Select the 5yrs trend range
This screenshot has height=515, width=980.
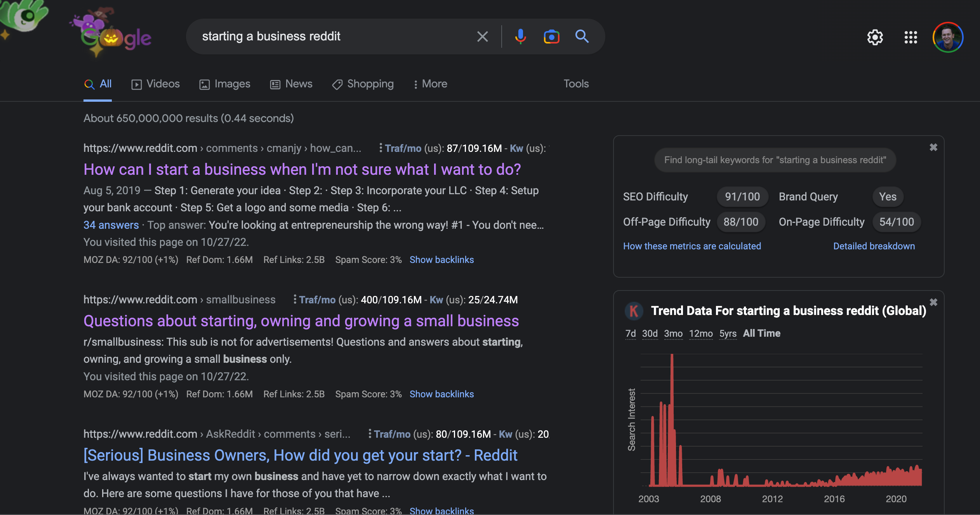(x=728, y=334)
